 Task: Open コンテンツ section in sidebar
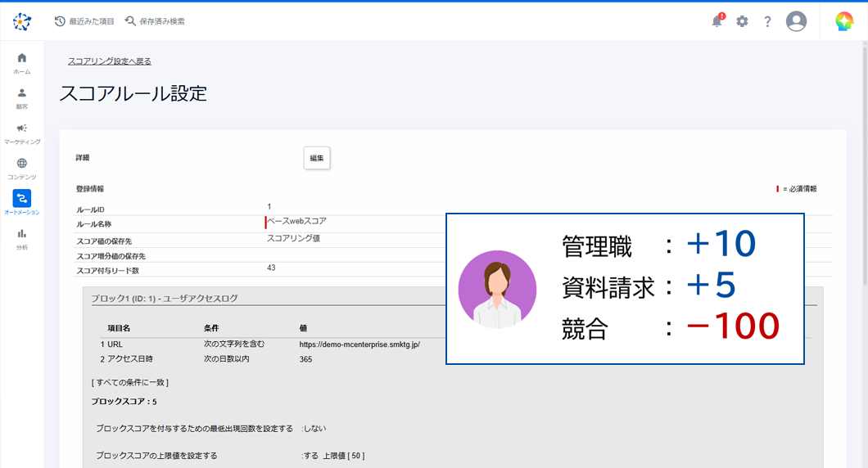coord(22,169)
